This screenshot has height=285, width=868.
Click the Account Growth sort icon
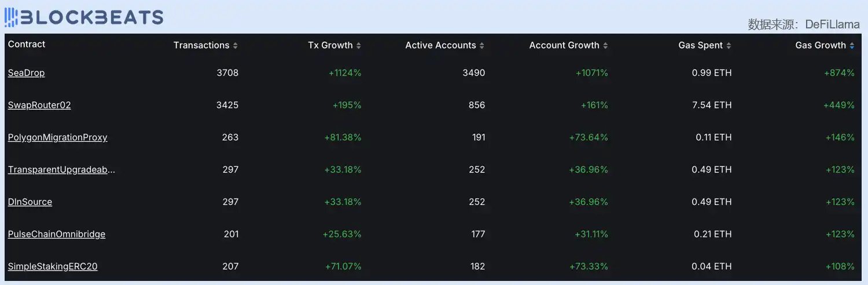(x=605, y=46)
